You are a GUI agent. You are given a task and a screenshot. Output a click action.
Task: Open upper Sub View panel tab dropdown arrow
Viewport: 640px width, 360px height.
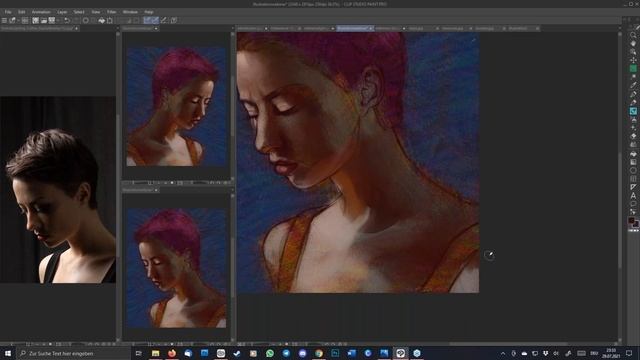point(156,29)
